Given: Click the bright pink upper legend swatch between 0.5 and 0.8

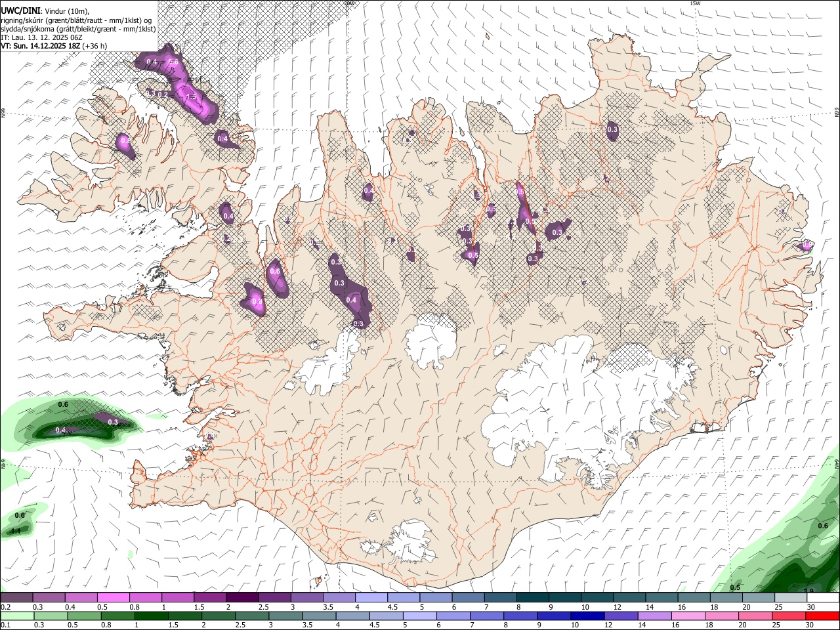Looking at the screenshot, I should [x=113, y=598].
